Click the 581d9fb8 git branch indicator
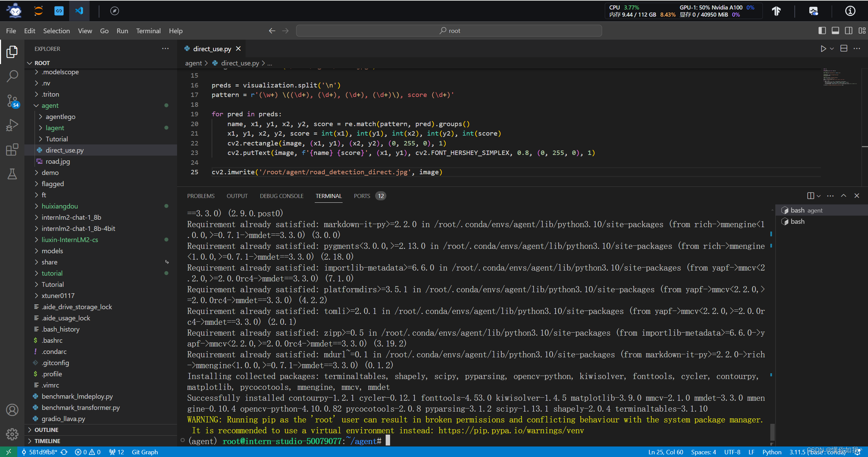868x457 pixels. pyautogui.click(x=39, y=452)
